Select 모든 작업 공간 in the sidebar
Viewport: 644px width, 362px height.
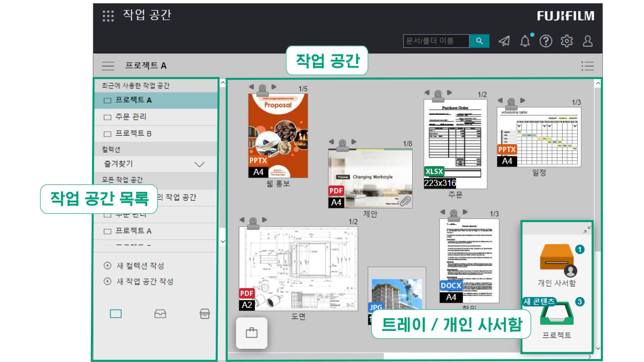click(123, 180)
